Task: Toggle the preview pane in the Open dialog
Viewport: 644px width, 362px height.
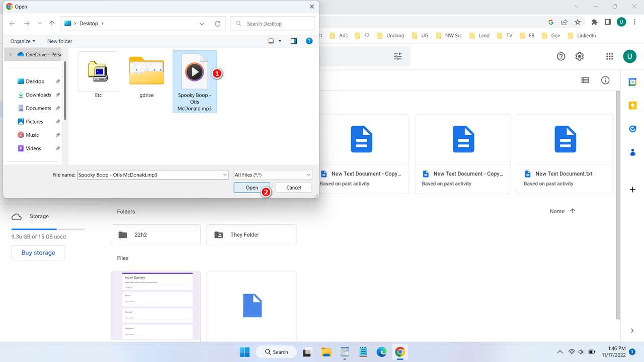Action: (x=294, y=41)
